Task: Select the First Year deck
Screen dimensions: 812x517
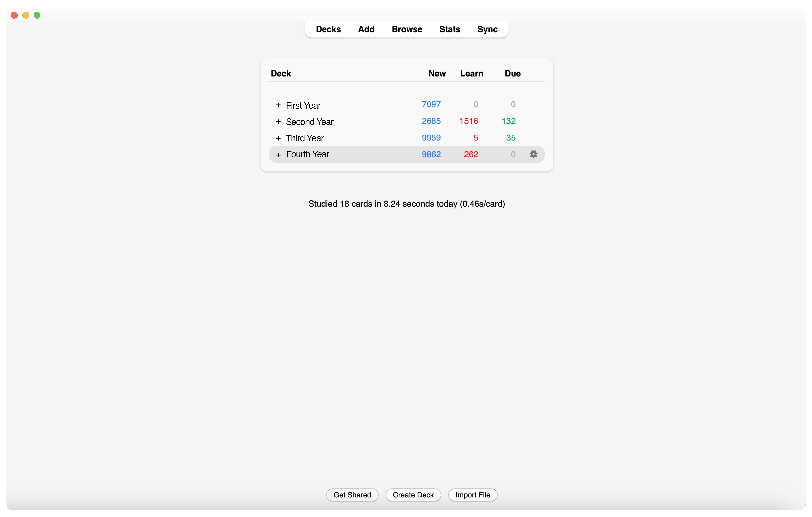Action: point(303,105)
